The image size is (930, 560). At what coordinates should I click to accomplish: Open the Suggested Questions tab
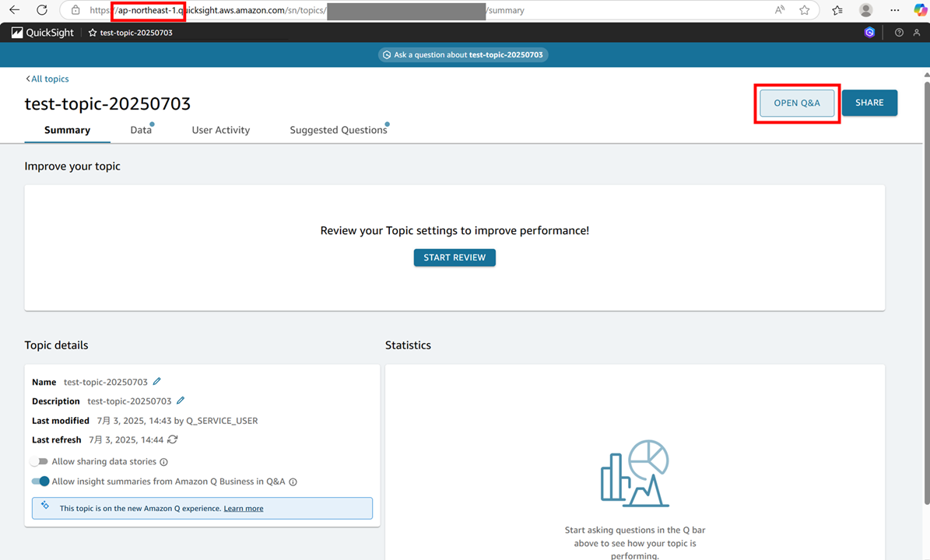(338, 130)
